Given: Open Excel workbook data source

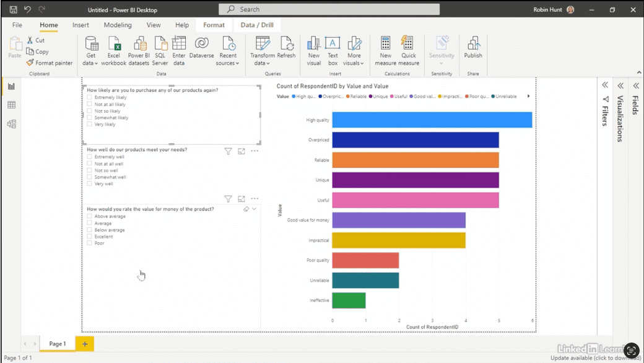Looking at the screenshot, I should [114, 51].
